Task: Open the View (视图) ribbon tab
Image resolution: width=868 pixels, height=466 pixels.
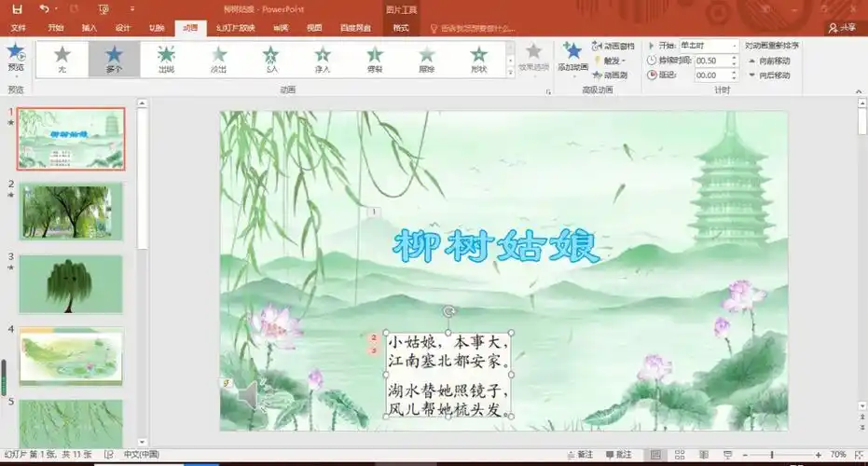Action: [x=314, y=28]
